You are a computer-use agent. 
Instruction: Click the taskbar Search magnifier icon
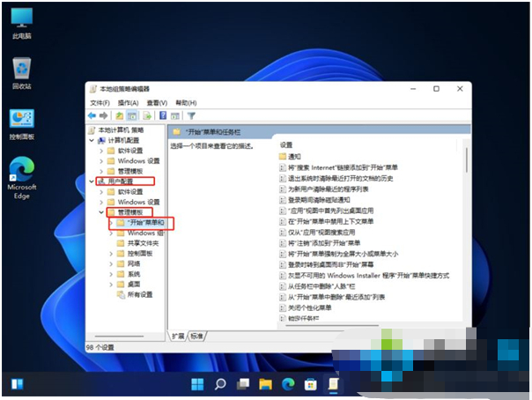(x=219, y=384)
